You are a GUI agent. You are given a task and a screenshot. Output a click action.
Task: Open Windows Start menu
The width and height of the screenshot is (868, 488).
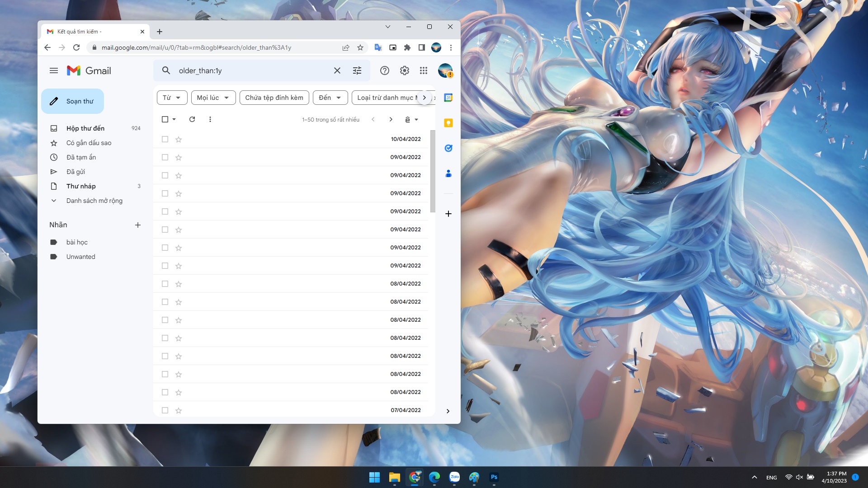click(374, 477)
